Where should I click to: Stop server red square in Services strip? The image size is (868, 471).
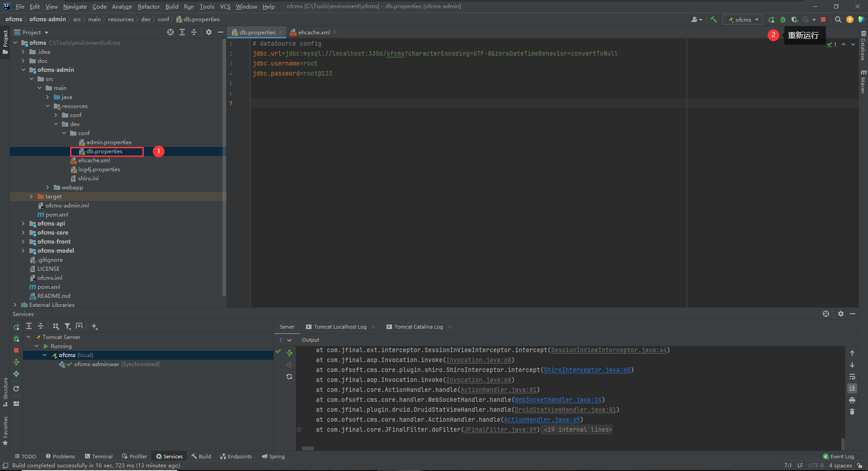(x=16, y=350)
